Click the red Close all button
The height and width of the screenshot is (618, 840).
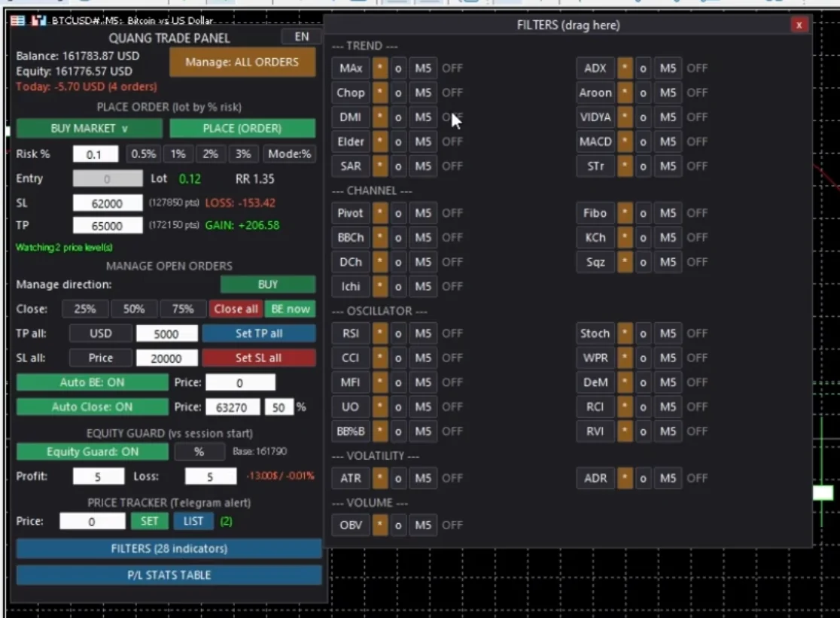tap(236, 309)
